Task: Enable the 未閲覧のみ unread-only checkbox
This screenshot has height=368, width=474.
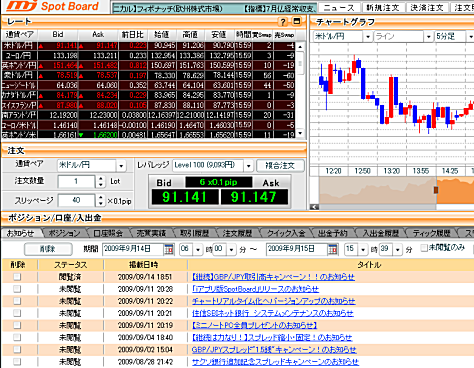Action: (424, 248)
